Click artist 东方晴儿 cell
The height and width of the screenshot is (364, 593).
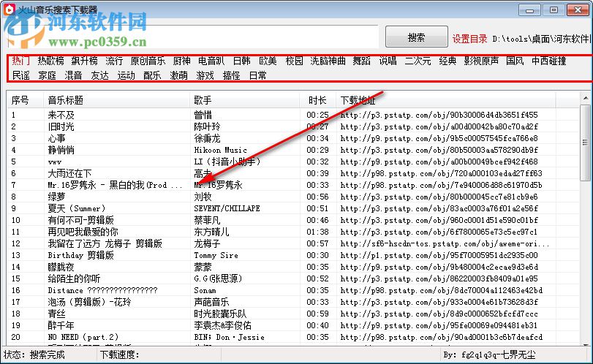[x=211, y=232]
